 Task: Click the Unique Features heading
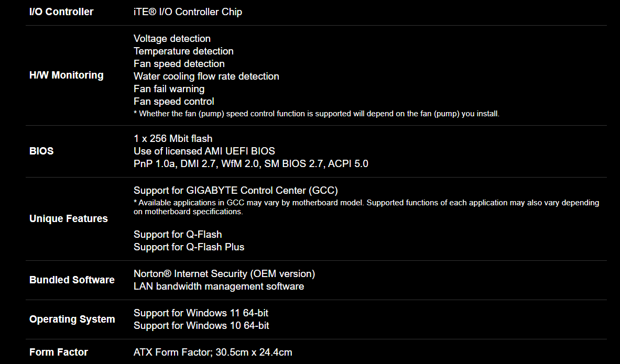(x=69, y=218)
